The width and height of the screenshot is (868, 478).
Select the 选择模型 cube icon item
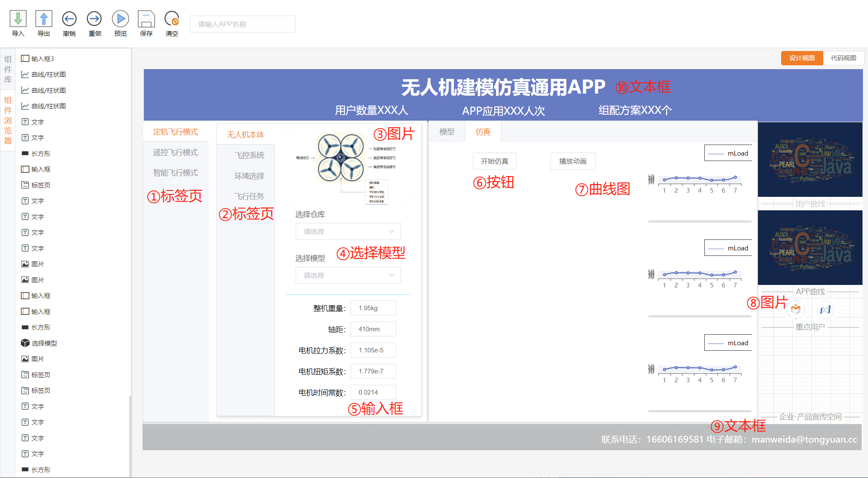[x=25, y=343]
